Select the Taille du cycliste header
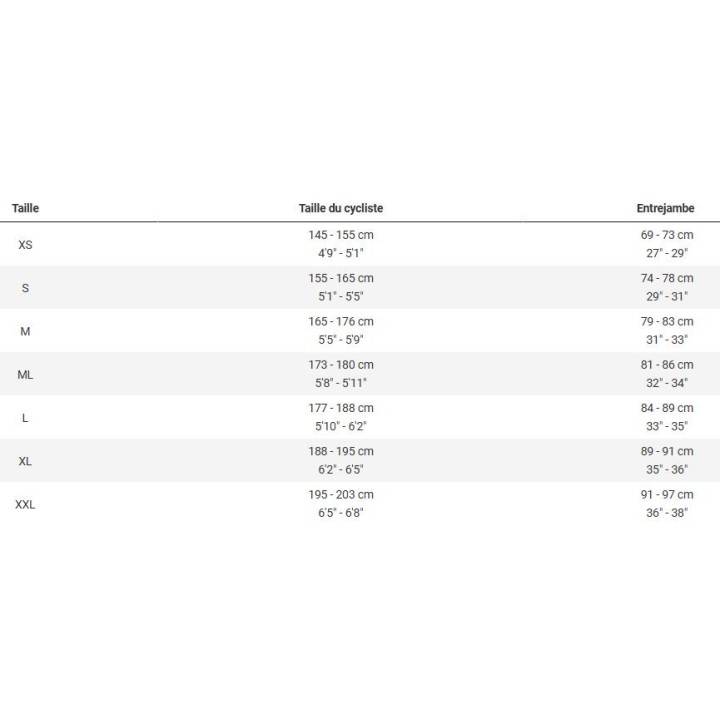 pos(341,208)
